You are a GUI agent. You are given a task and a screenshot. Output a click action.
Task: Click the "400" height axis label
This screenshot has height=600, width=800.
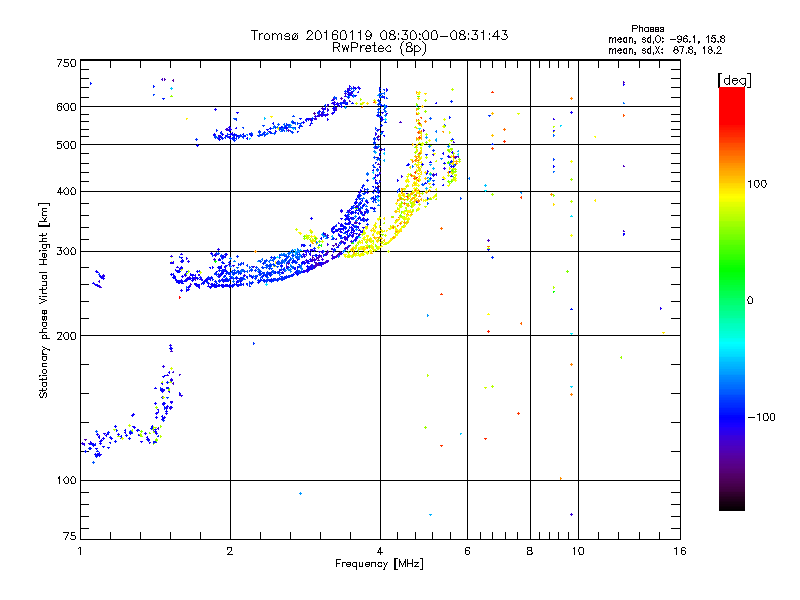click(x=66, y=191)
